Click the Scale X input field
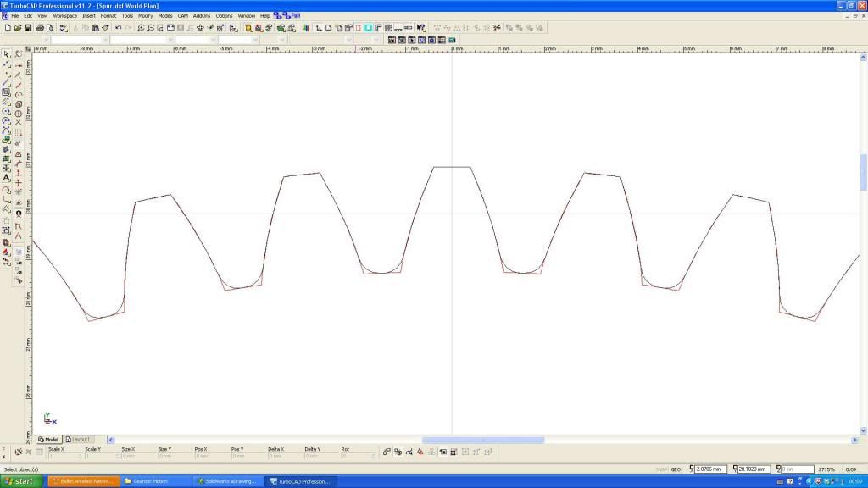 (64, 456)
